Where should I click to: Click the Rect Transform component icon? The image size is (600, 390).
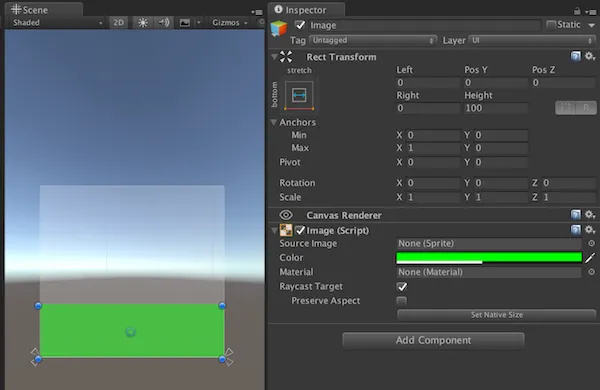pyautogui.click(x=286, y=57)
